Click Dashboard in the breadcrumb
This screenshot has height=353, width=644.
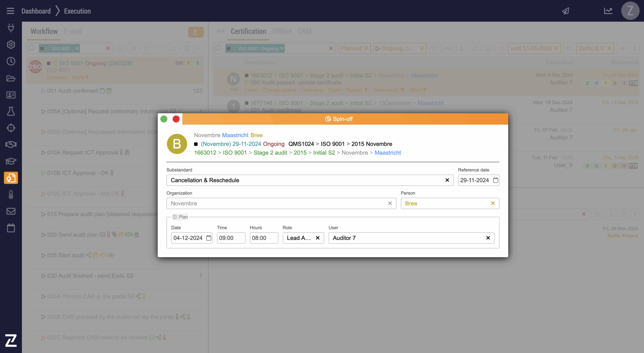(36, 11)
